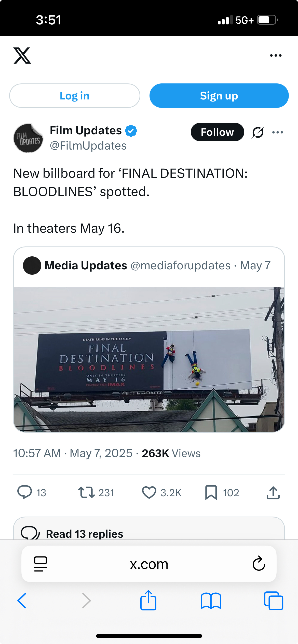The height and width of the screenshot is (644, 298).
Task: Reload the x.com page
Action: point(259,564)
